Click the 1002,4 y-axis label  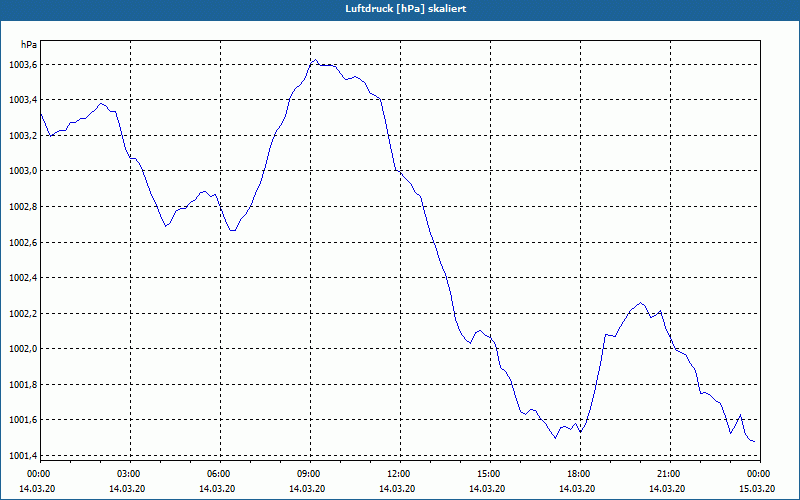coord(22,278)
